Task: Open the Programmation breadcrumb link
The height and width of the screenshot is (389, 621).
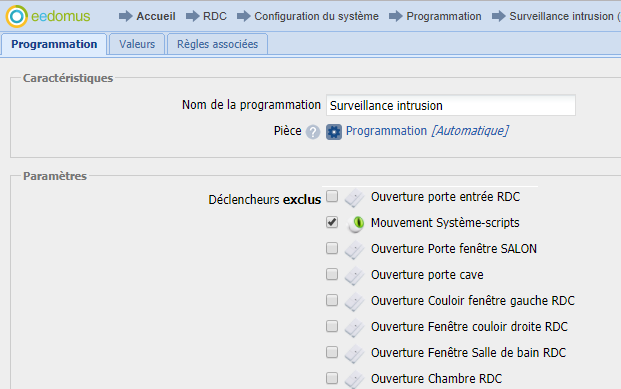Action: point(444,16)
